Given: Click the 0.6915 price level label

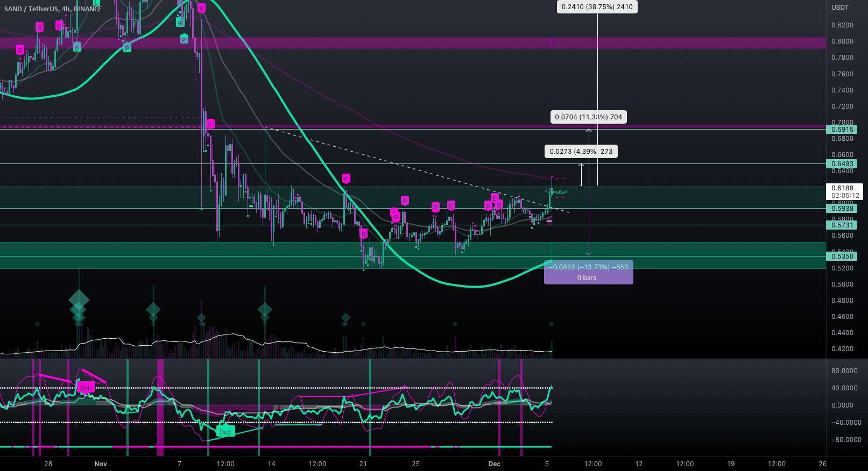Looking at the screenshot, I should [842, 130].
